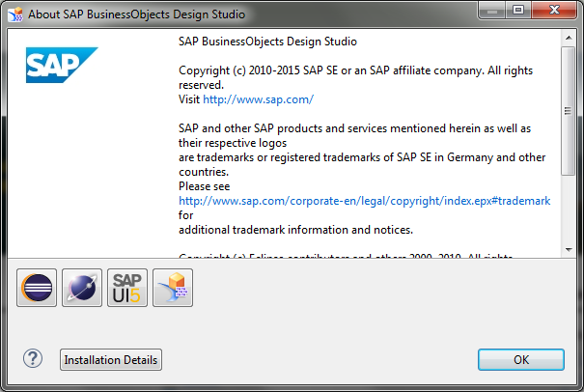Click the text 'SAP BusinessObjects Design Studio' heading
584x392 pixels.
(267, 42)
